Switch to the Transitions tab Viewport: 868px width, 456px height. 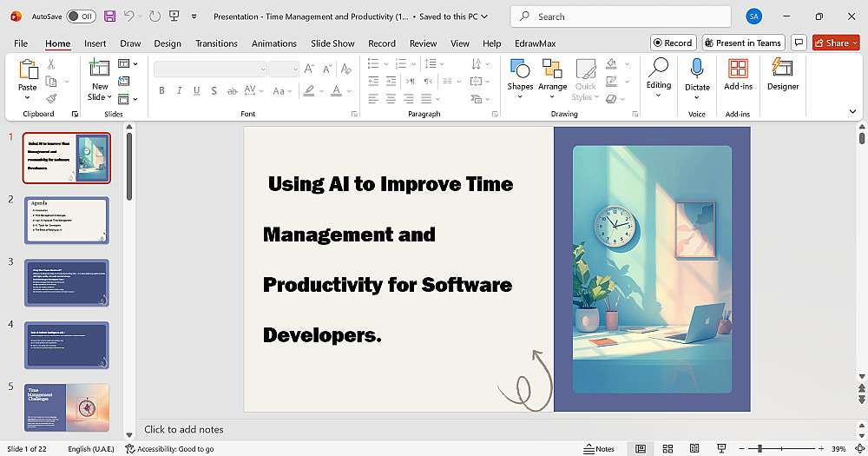tap(216, 43)
